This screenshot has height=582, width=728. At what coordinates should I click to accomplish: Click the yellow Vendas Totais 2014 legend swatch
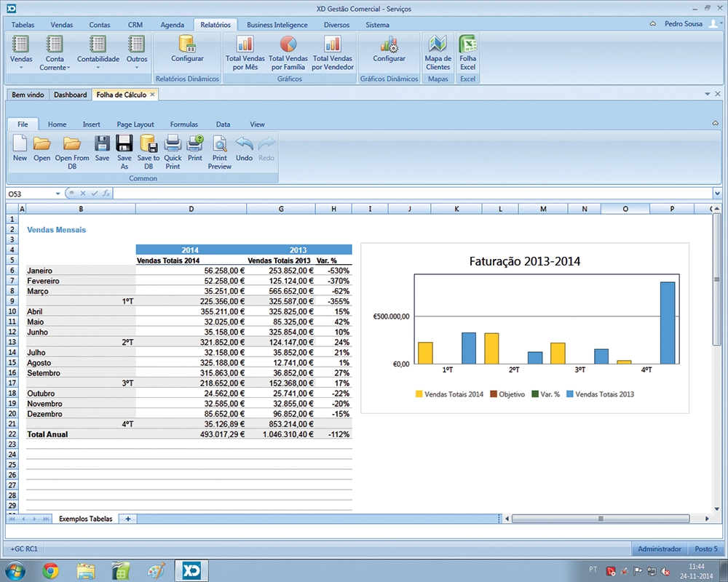419,394
